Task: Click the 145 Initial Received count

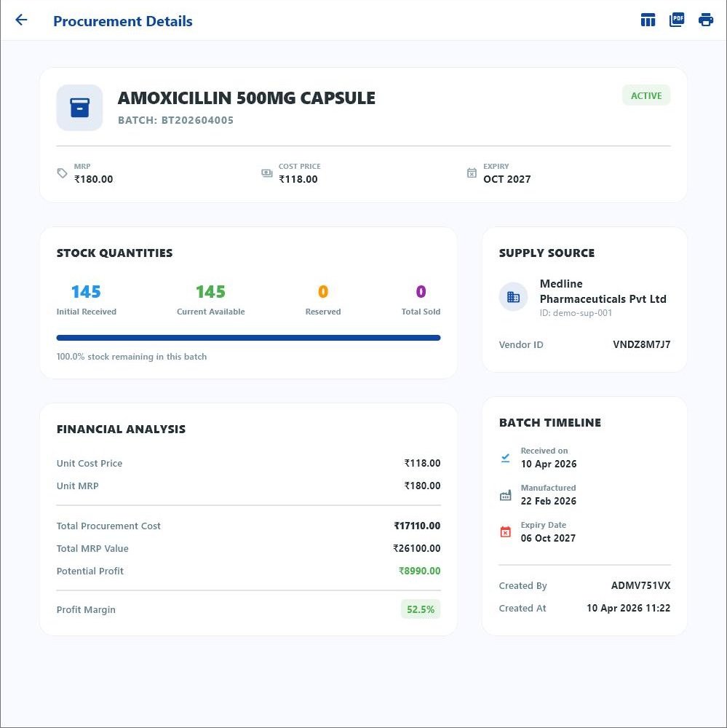Action: [x=86, y=292]
